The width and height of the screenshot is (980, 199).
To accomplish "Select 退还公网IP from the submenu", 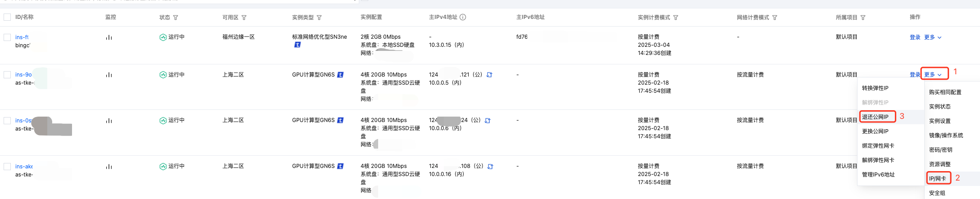I will point(876,117).
